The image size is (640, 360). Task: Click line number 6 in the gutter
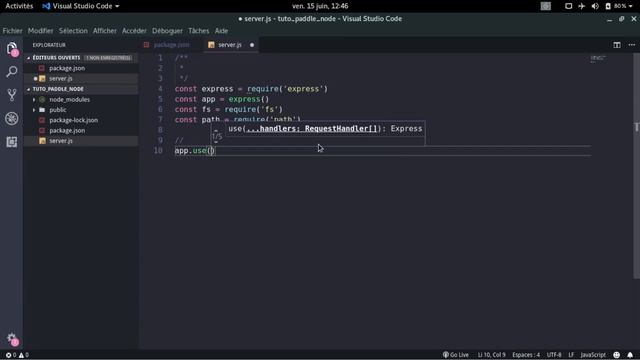[x=160, y=109]
